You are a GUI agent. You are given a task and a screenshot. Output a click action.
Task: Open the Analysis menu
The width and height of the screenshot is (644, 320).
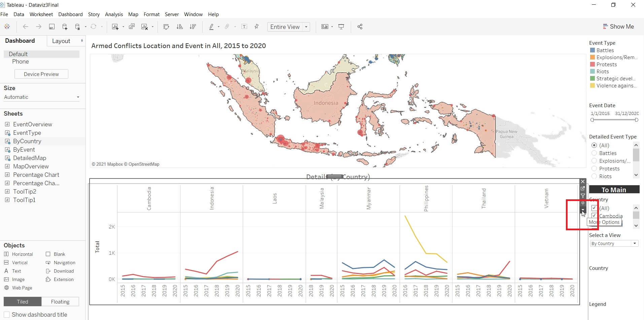point(114,14)
